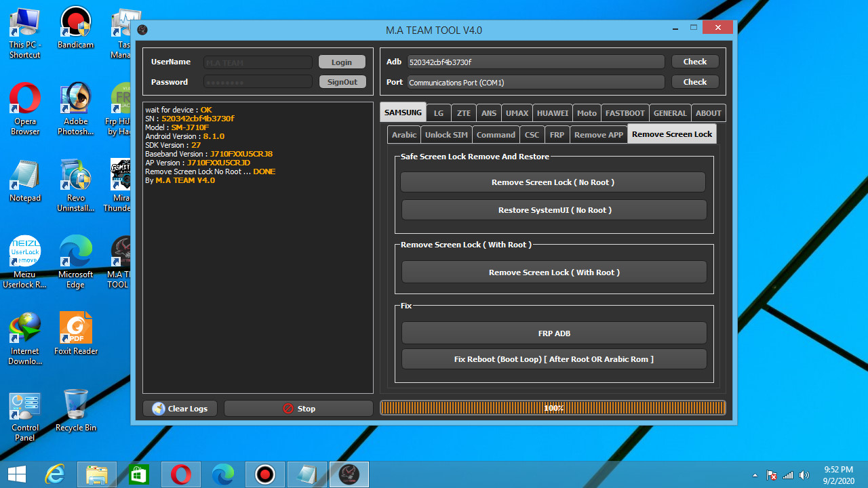This screenshot has height=488, width=868.
Task: Launch Microsoft Edge from the taskbar
Action: tap(222, 474)
